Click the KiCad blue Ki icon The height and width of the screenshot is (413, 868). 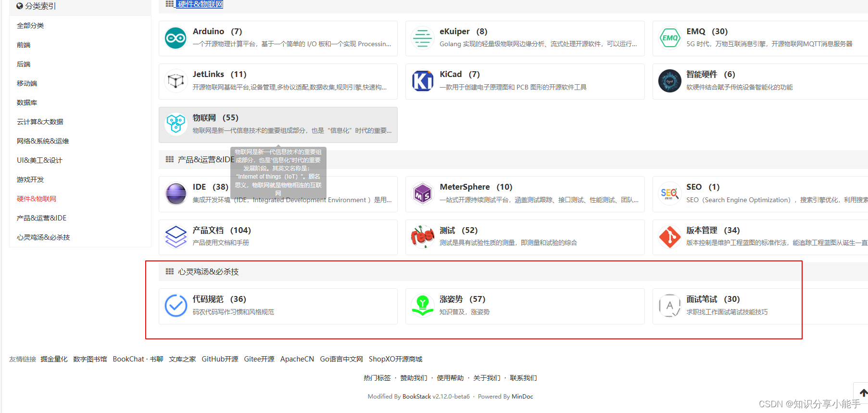coord(423,81)
